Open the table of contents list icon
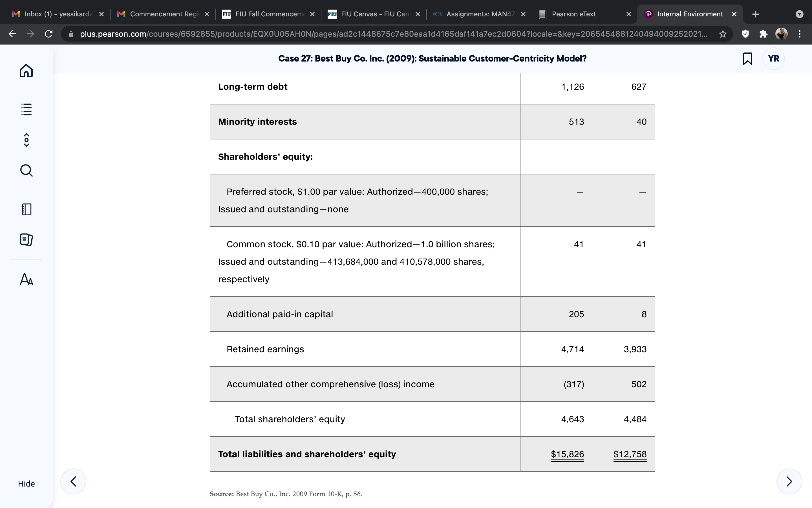The image size is (812, 508). (x=26, y=109)
